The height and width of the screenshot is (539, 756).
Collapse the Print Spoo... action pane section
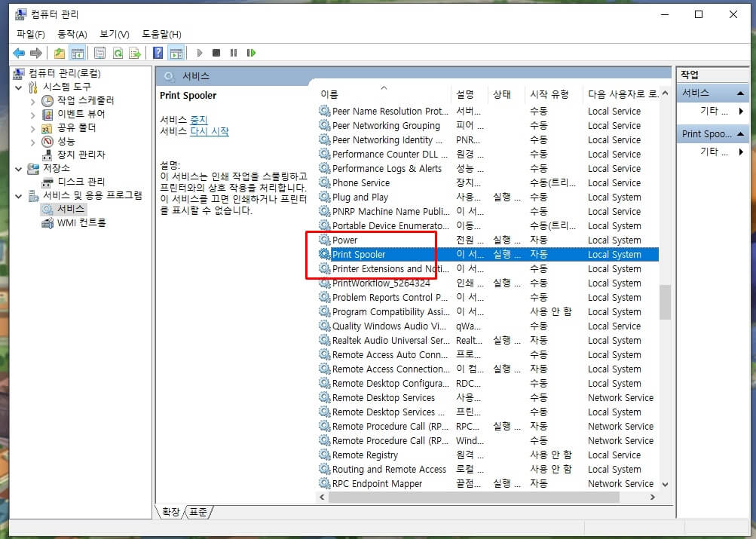739,133
